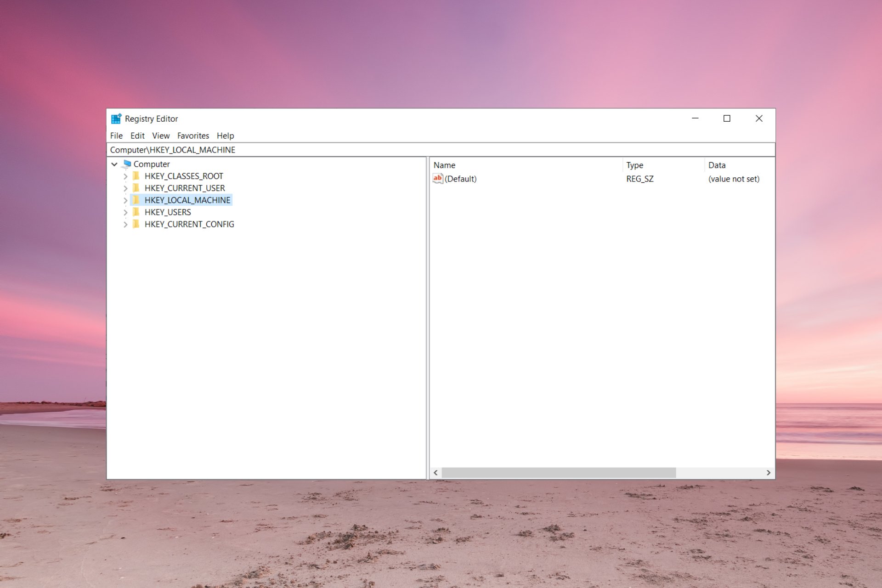Select the HKEY_CURRENT_CONFIG label
The image size is (882, 588).
point(189,224)
